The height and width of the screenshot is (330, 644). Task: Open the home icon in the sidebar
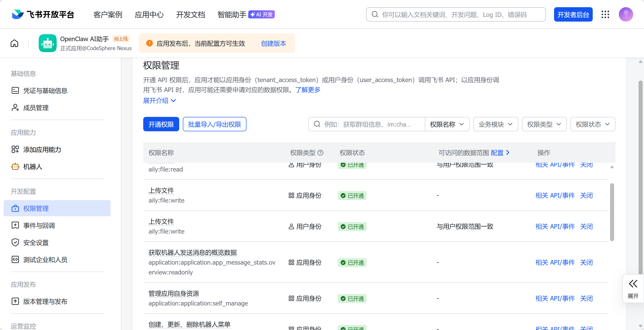click(x=14, y=43)
